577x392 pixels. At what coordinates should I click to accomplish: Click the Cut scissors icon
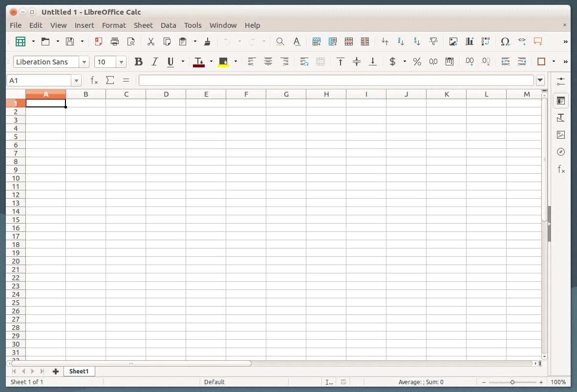[151, 41]
